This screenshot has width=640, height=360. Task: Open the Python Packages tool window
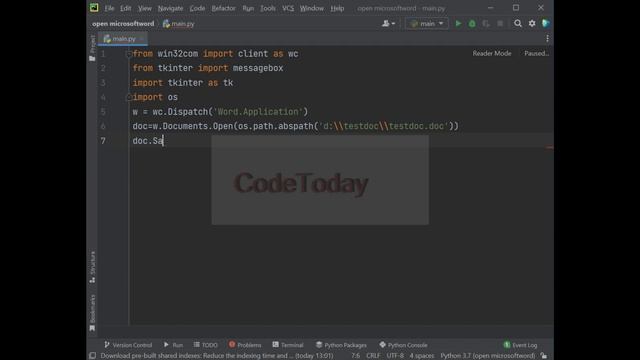click(341, 345)
